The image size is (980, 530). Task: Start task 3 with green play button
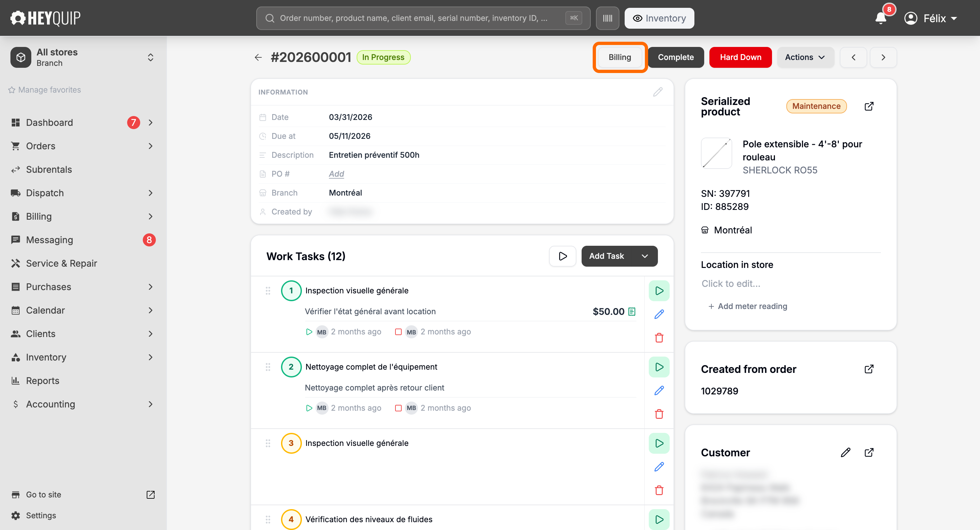click(x=659, y=443)
